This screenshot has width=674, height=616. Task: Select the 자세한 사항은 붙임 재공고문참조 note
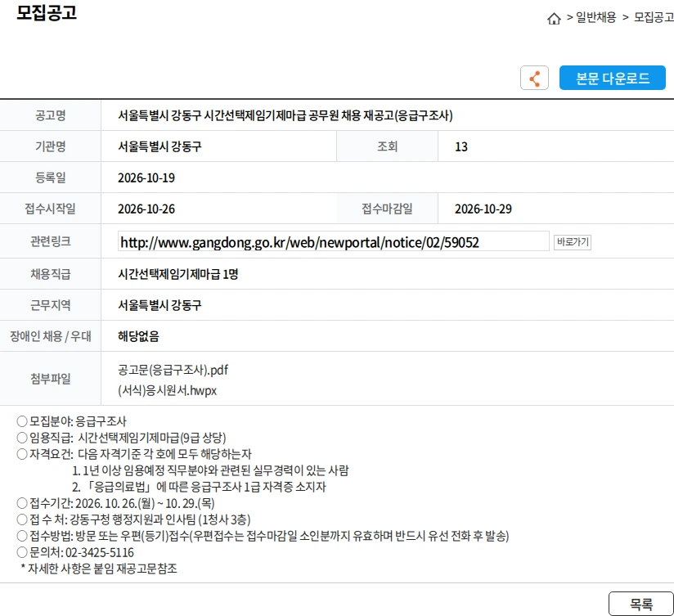99,569
